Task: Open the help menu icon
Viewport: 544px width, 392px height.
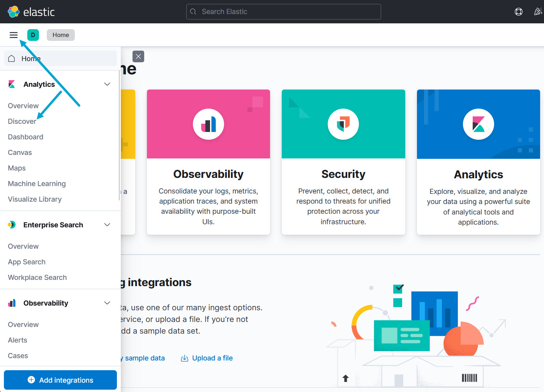Action: [518, 12]
